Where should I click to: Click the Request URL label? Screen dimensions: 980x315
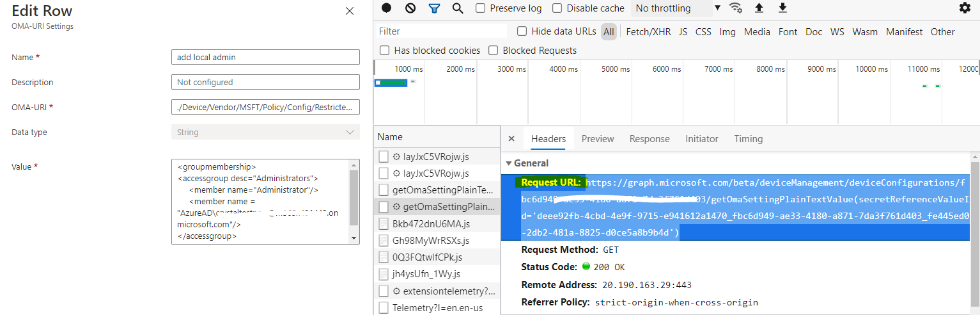551,182
